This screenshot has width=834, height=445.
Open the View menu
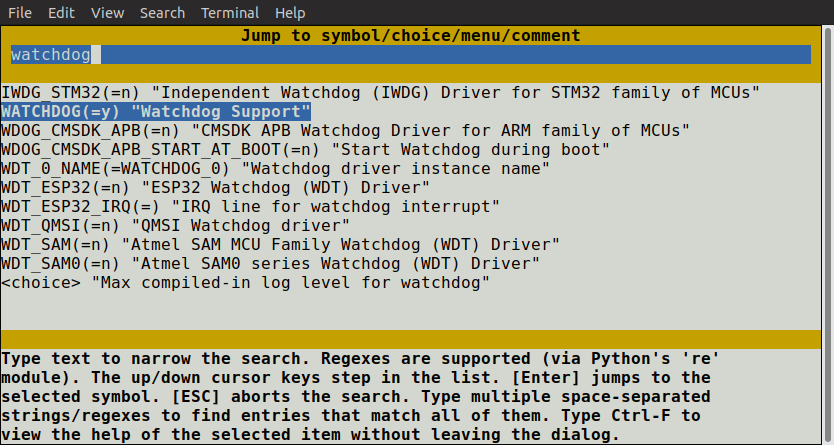pos(107,13)
